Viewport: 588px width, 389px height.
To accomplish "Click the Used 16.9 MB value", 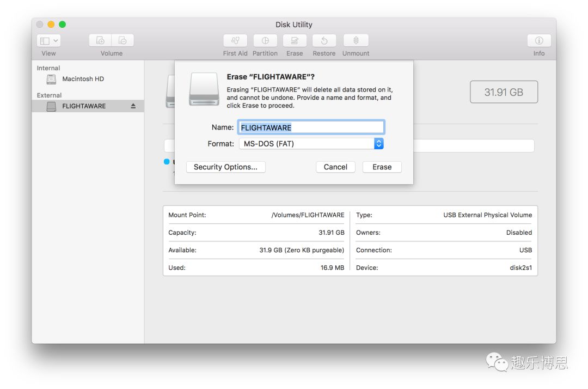I will click(332, 268).
